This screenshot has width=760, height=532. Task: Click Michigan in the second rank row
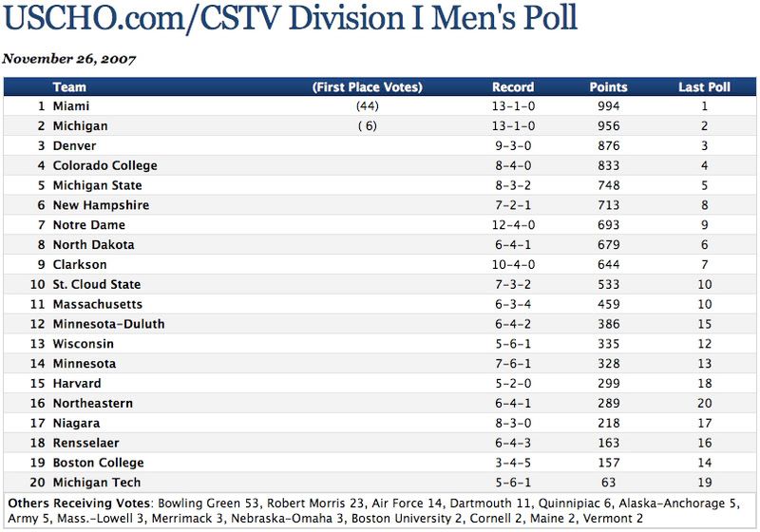coord(80,126)
